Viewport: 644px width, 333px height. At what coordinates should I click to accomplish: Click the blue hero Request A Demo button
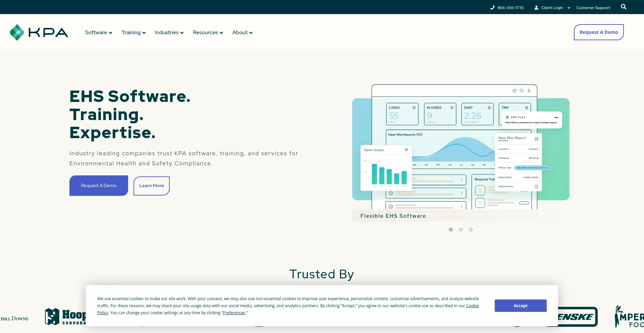click(99, 185)
